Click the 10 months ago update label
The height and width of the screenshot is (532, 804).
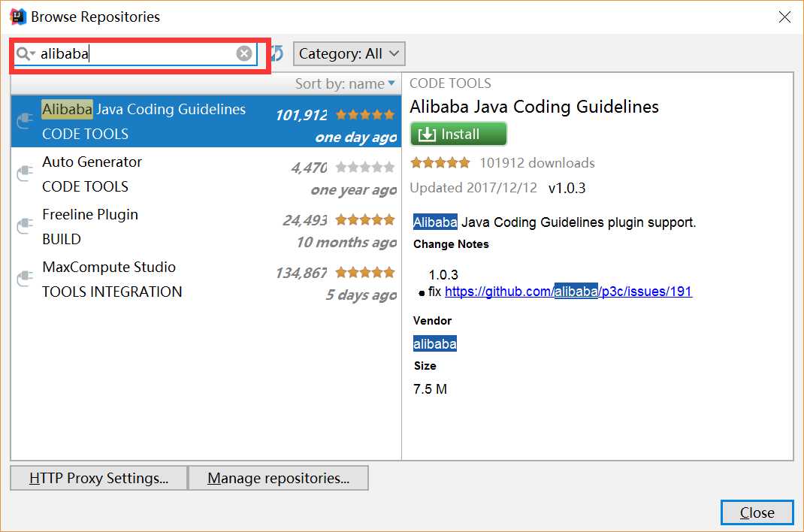346,242
